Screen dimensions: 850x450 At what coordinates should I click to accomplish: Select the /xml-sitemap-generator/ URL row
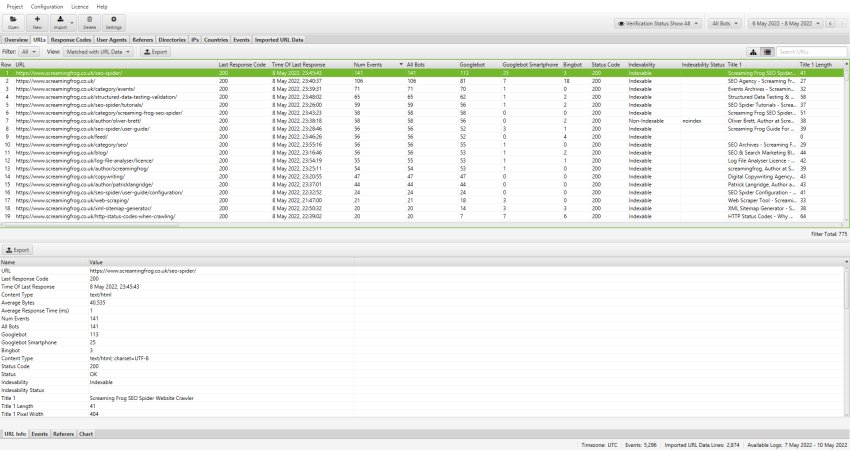[x=422, y=208]
